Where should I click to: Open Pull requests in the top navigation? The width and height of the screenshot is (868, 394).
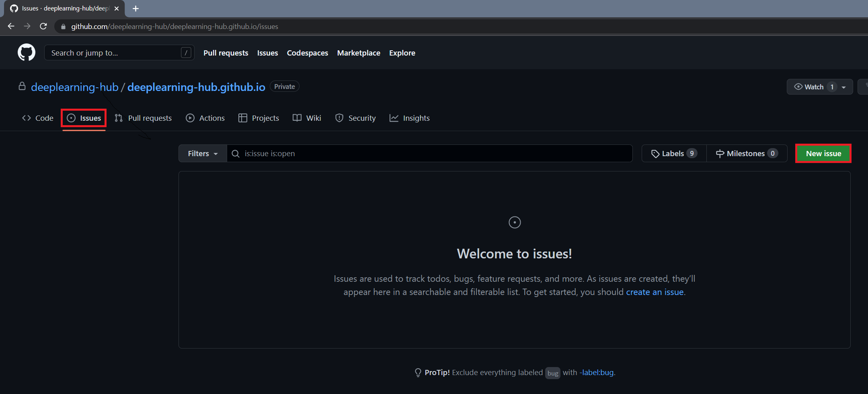[x=226, y=53]
